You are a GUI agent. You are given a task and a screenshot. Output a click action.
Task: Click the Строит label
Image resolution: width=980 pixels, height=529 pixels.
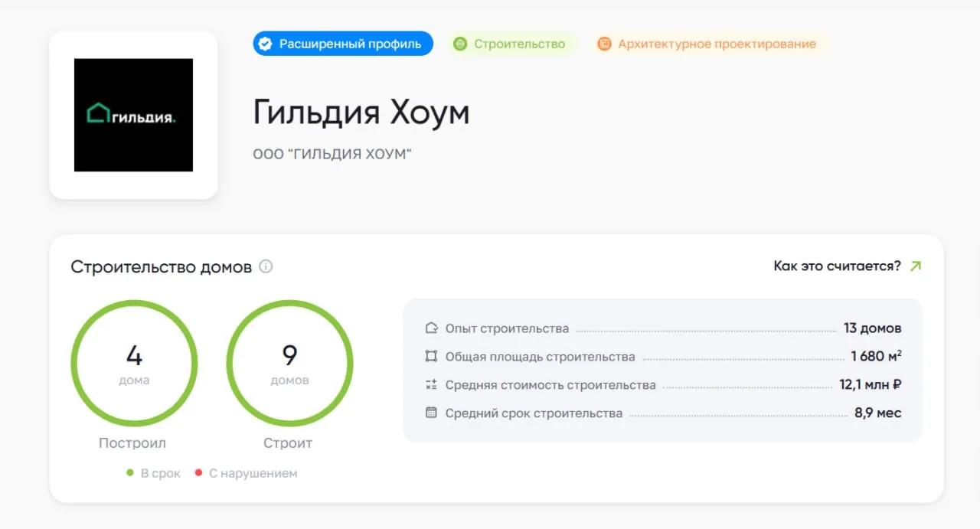coord(288,443)
